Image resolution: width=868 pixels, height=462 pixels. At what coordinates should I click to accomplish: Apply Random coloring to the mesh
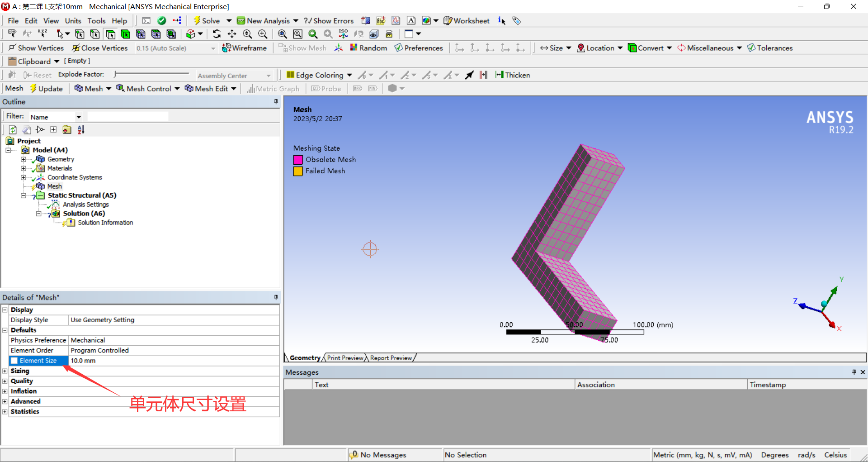coord(368,48)
